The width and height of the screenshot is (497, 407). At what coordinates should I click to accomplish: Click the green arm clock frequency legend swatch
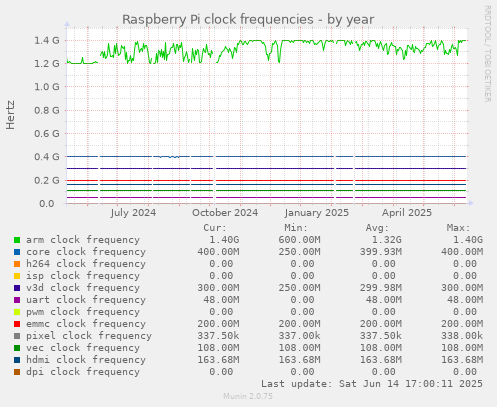(x=17, y=240)
